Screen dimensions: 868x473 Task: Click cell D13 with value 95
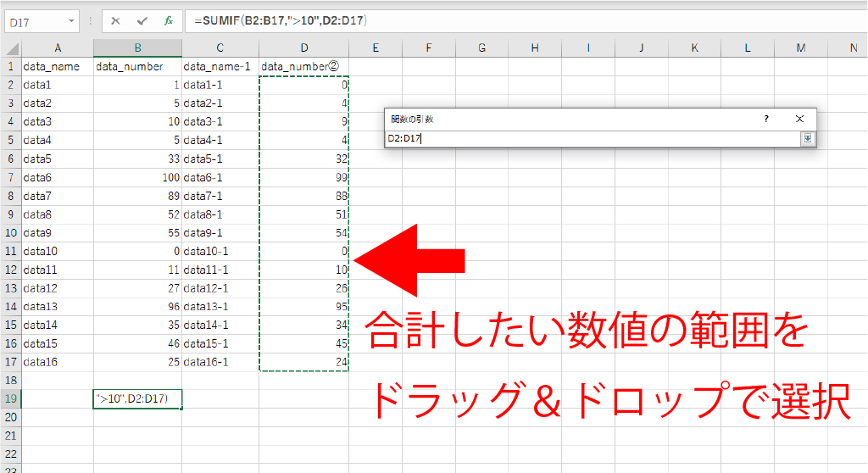(303, 306)
